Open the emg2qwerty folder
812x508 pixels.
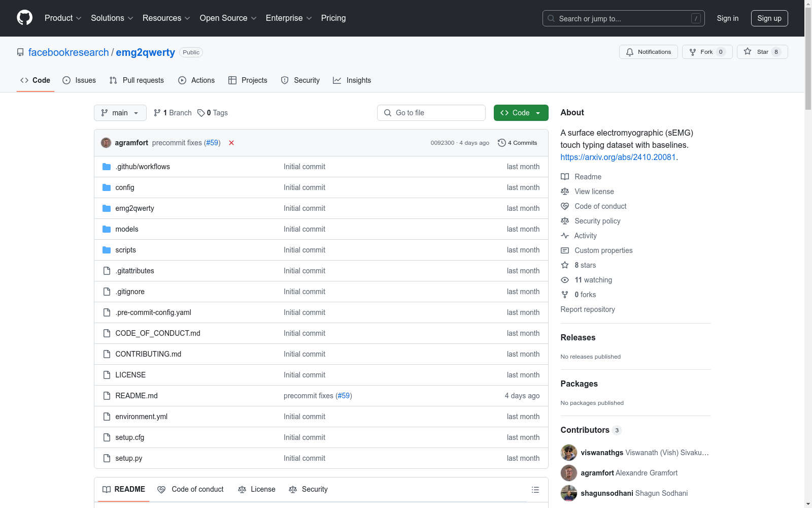tap(134, 208)
